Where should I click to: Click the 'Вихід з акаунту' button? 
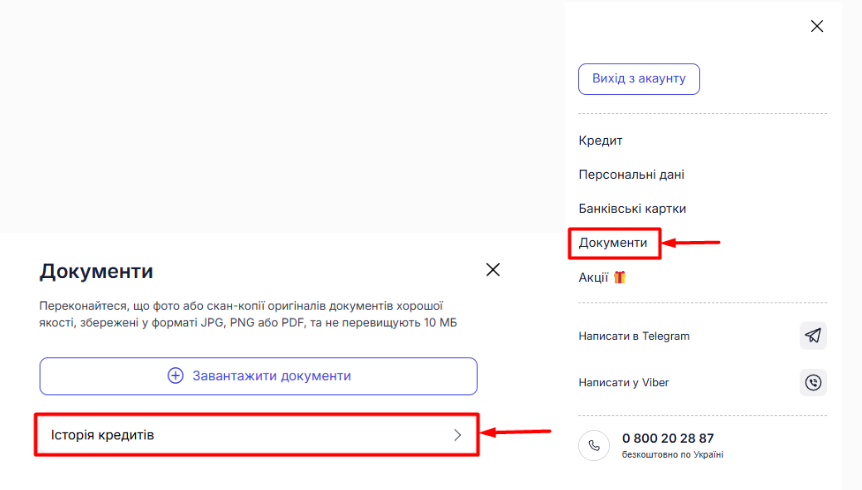pyautogui.click(x=639, y=79)
